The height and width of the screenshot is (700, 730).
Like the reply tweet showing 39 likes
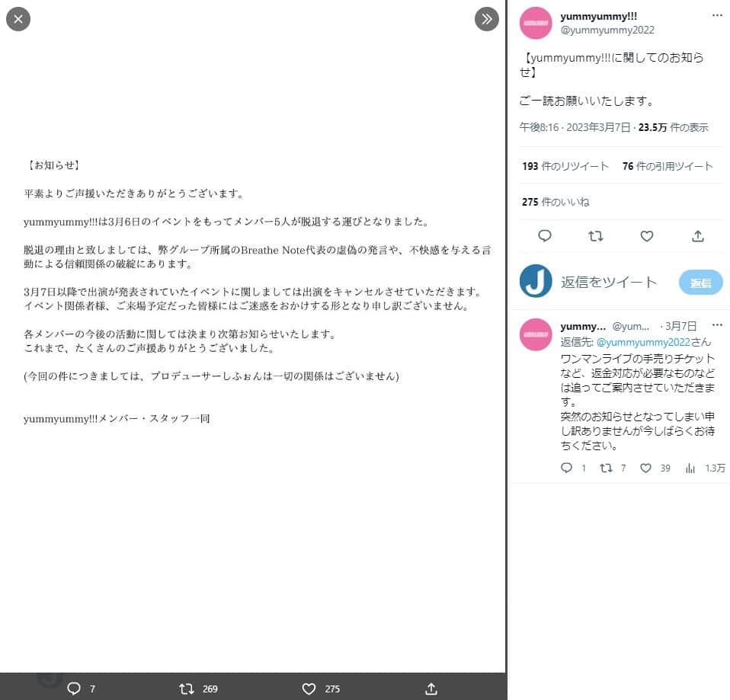pyautogui.click(x=645, y=468)
